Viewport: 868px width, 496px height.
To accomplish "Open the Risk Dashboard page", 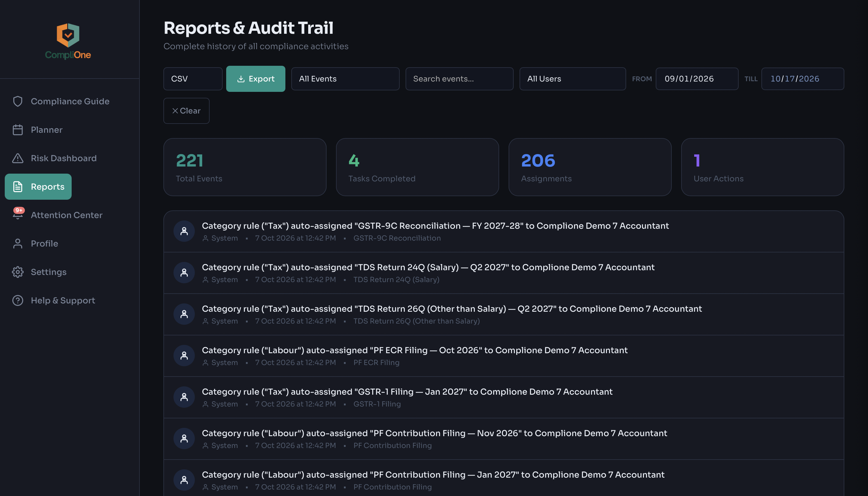I will pyautogui.click(x=64, y=158).
